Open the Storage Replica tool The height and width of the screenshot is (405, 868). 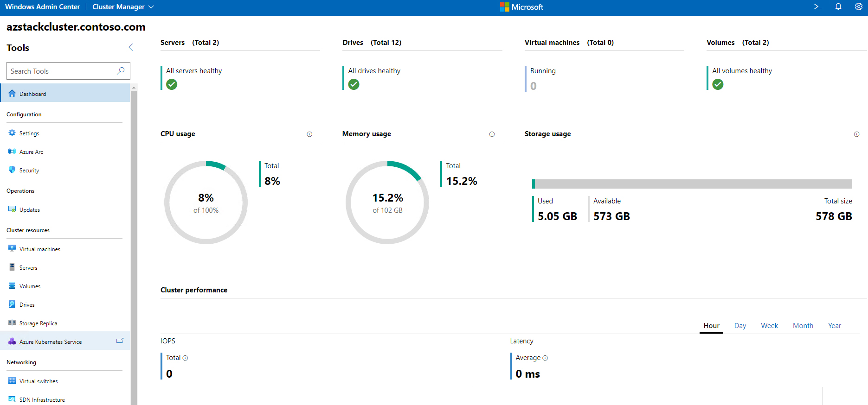(65, 323)
